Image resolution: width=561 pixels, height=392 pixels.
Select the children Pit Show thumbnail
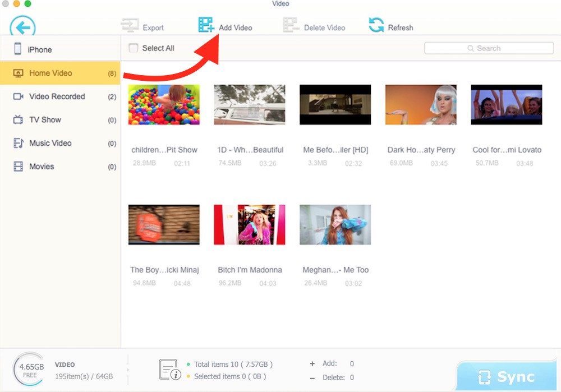(164, 105)
